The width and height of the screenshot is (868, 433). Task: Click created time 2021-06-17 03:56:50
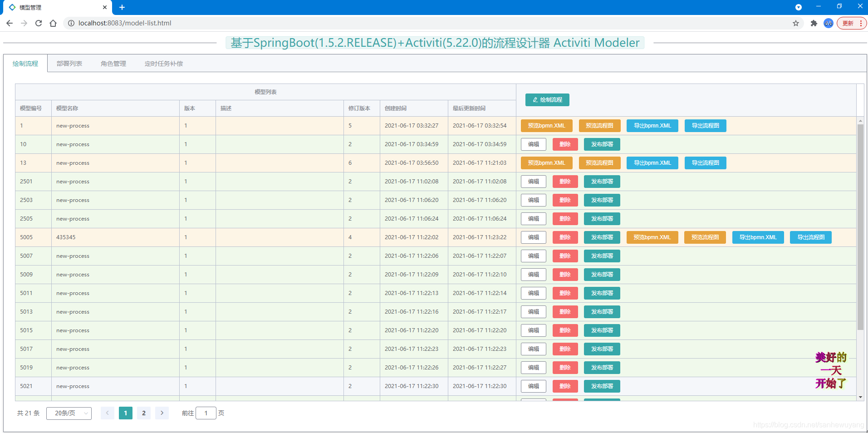(412, 163)
